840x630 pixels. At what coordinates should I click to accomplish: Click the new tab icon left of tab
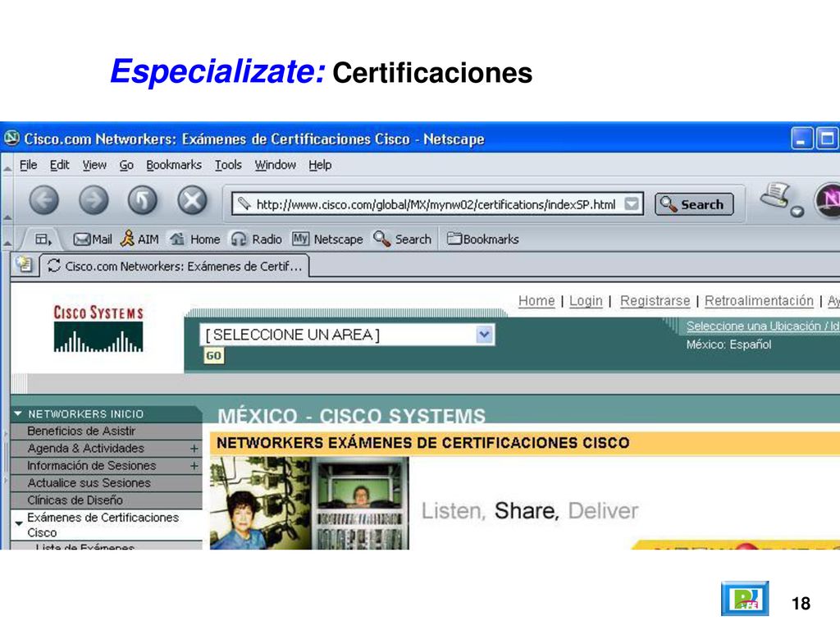25,264
